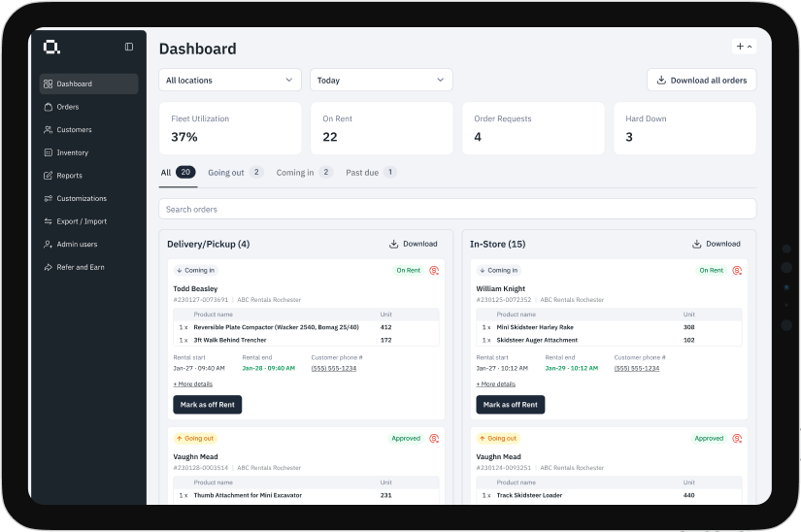This screenshot has width=801, height=532.
Task: Switch to the Past due tab
Action: [371, 172]
